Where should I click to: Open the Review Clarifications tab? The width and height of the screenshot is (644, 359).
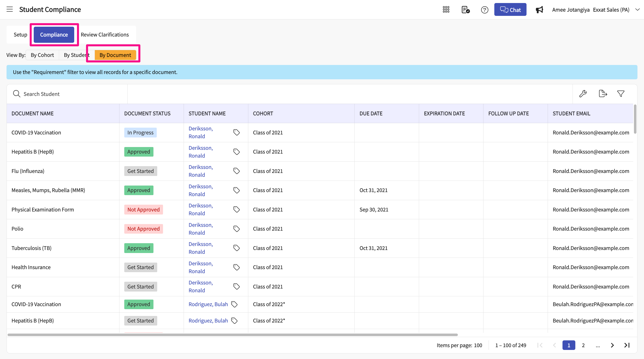[105, 34]
